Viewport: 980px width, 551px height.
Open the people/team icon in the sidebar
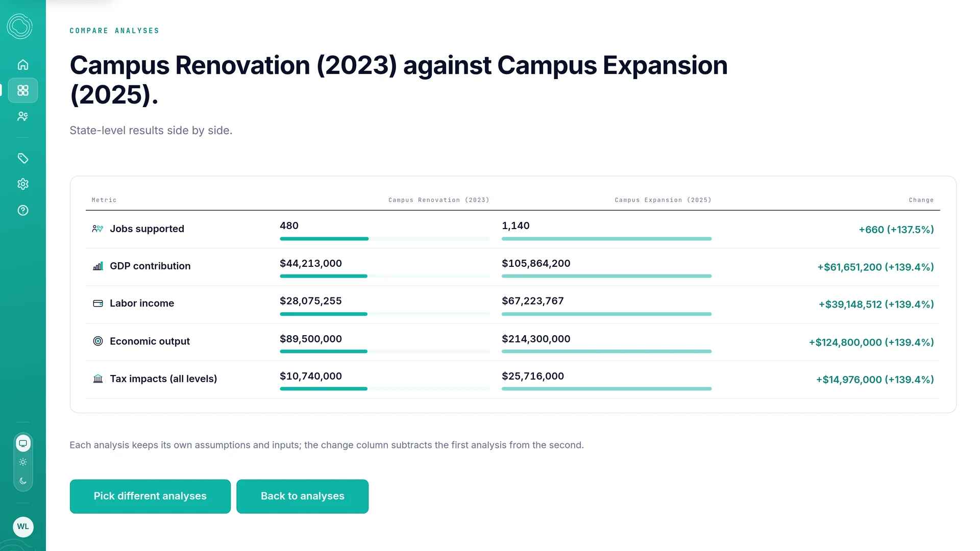tap(23, 116)
